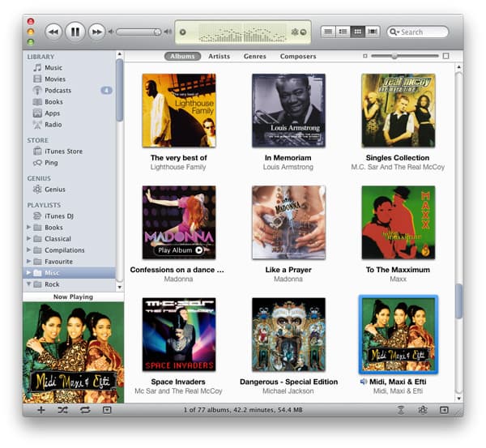
Task: Select the Composers tab
Action: point(298,57)
